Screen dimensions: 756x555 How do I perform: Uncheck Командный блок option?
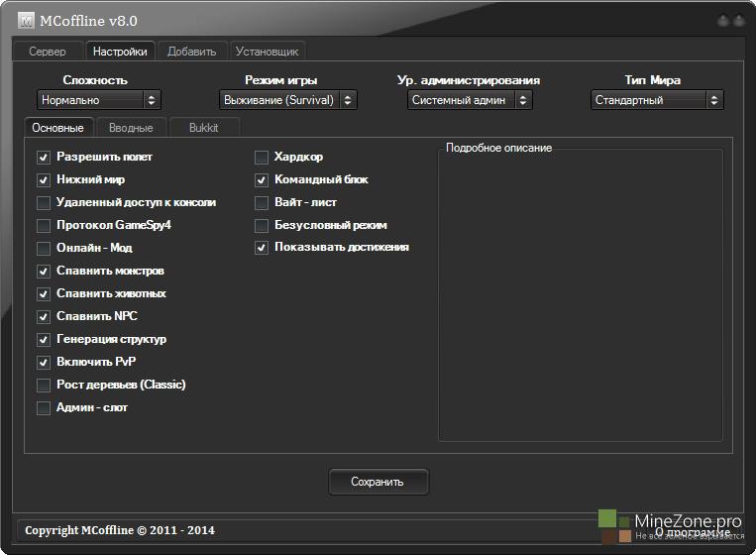[x=262, y=180]
